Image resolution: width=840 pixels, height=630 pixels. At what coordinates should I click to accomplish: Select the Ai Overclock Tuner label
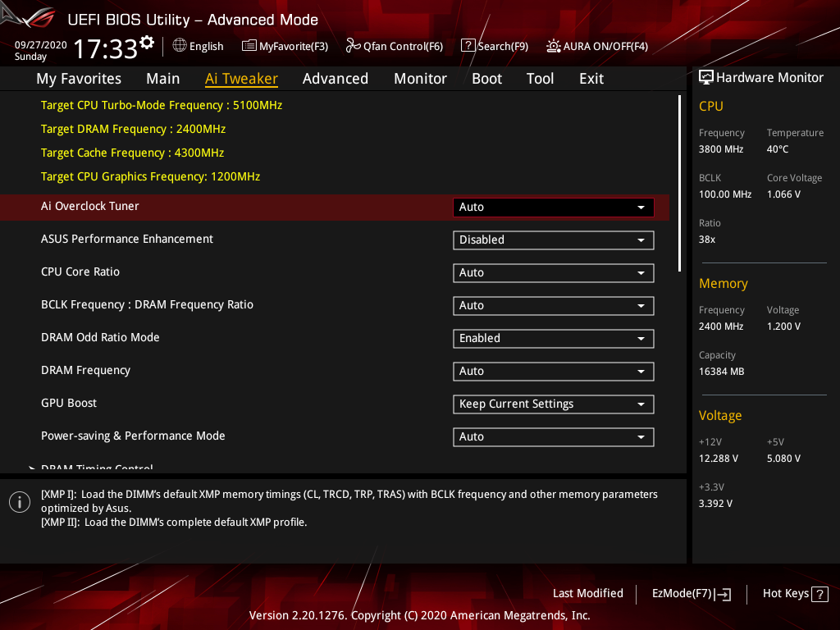click(x=90, y=206)
